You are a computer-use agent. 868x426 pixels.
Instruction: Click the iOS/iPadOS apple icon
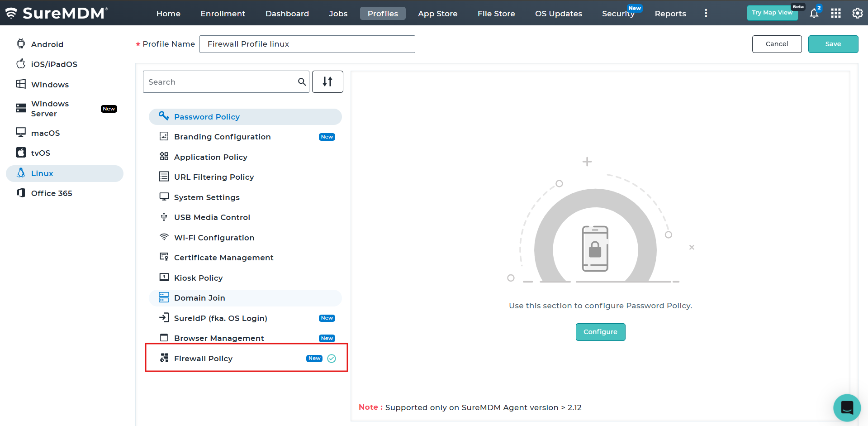click(x=21, y=64)
